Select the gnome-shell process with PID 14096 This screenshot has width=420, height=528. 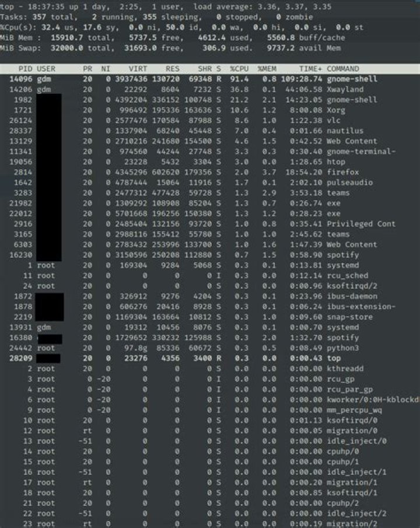(210, 79)
